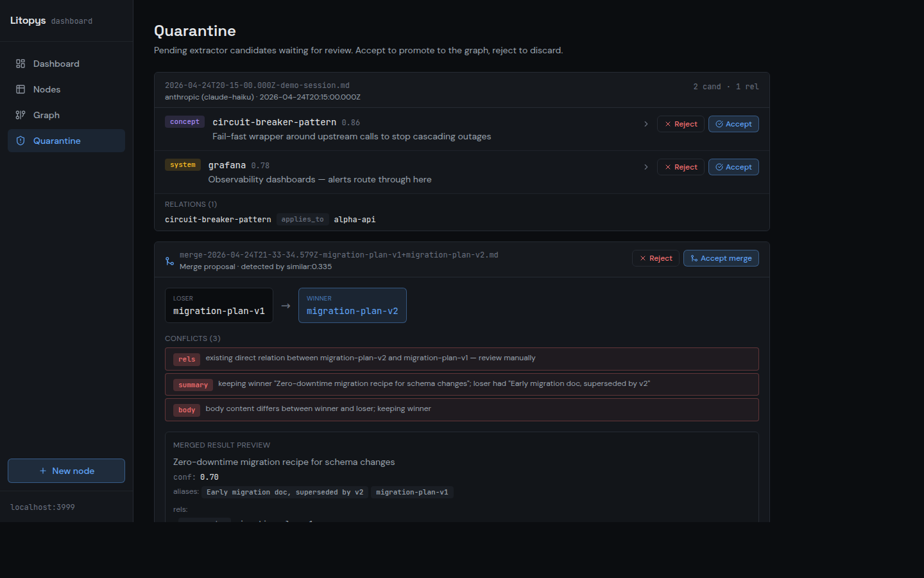Reject the migration-plan merge proposal
Viewport: 924px width, 578px height.
tap(655, 258)
